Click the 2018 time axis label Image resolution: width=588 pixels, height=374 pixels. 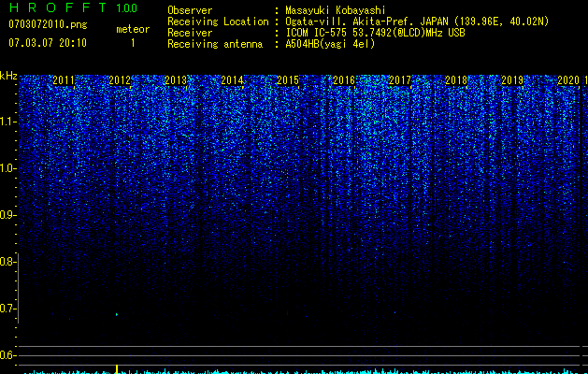pyautogui.click(x=456, y=79)
